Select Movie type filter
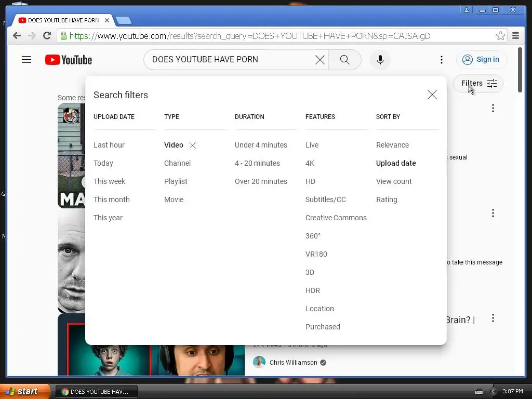Image resolution: width=532 pixels, height=399 pixels. pos(174,199)
